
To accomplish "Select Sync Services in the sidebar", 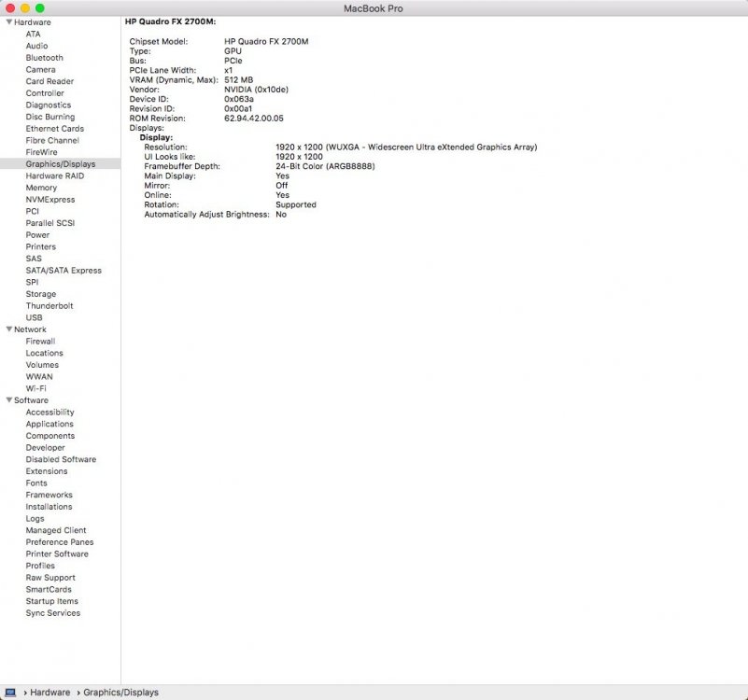I will pos(53,613).
